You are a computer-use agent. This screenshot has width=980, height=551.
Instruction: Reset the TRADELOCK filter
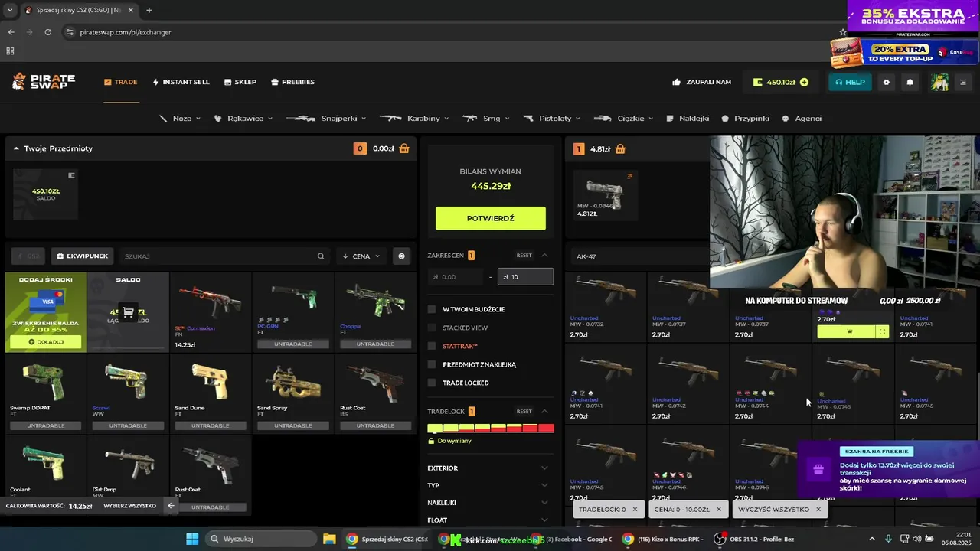coord(524,411)
